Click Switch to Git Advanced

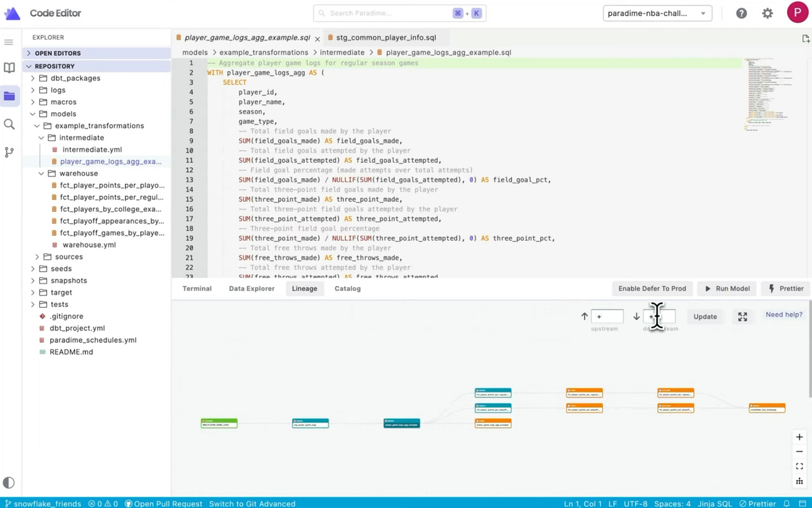[x=252, y=504]
